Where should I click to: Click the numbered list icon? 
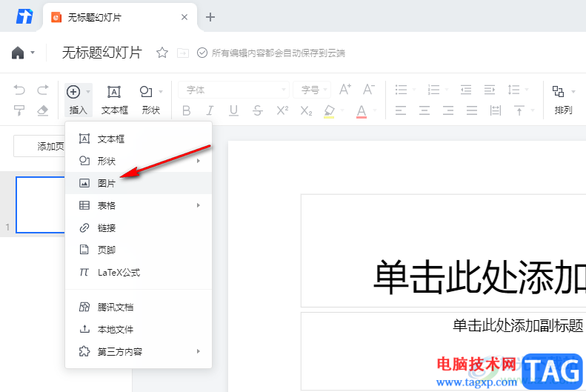click(x=433, y=90)
